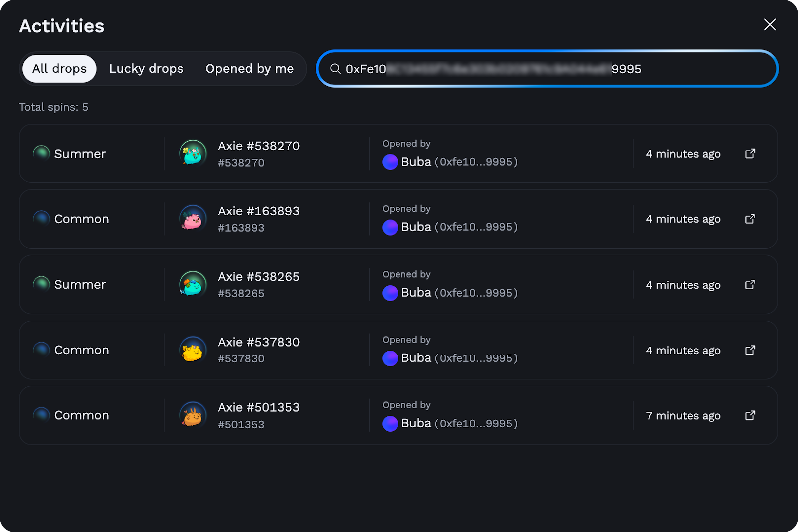Click '4 minutes ago' in Axie #537830 row
The image size is (798, 532).
click(683, 350)
